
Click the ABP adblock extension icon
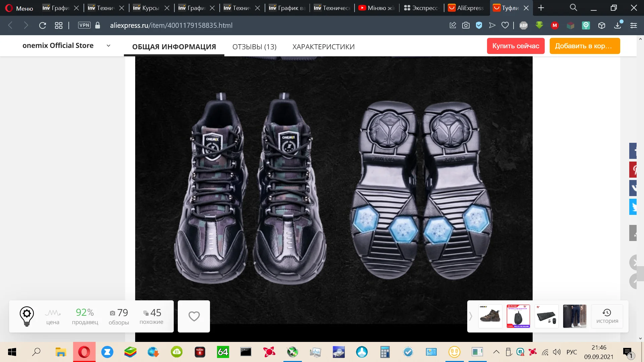click(523, 25)
